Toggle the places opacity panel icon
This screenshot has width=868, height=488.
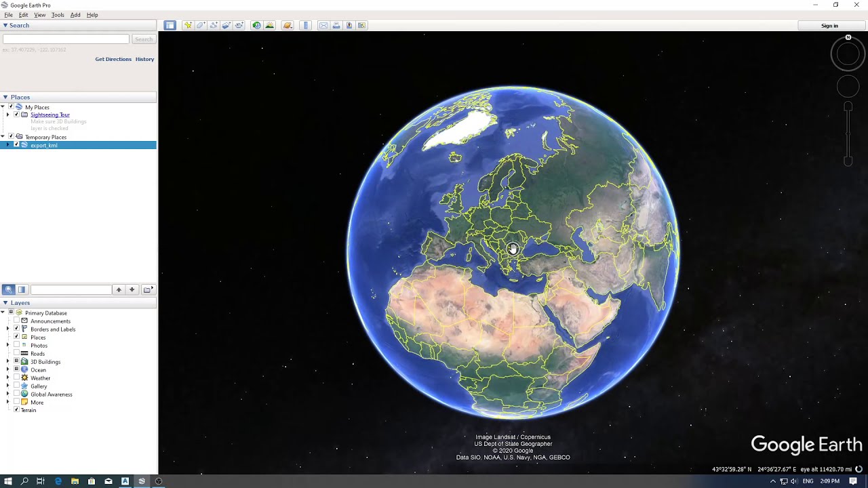tap(22, 289)
